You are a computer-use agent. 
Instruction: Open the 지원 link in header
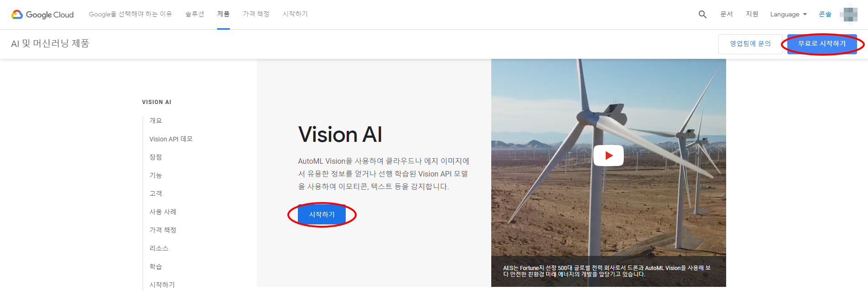click(x=752, y=14)
